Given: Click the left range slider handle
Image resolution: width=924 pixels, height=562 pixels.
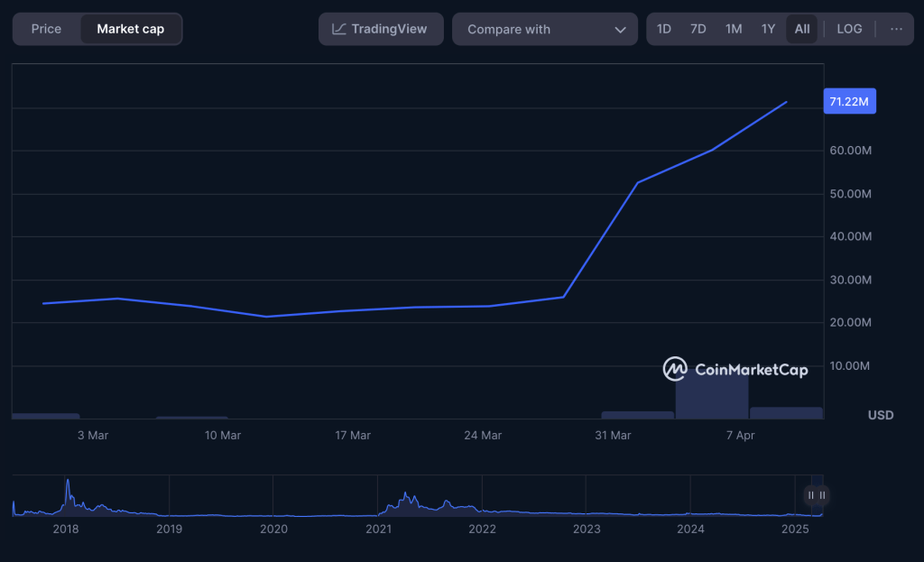Looking at the screenshot, I should (x=809, y=495).
